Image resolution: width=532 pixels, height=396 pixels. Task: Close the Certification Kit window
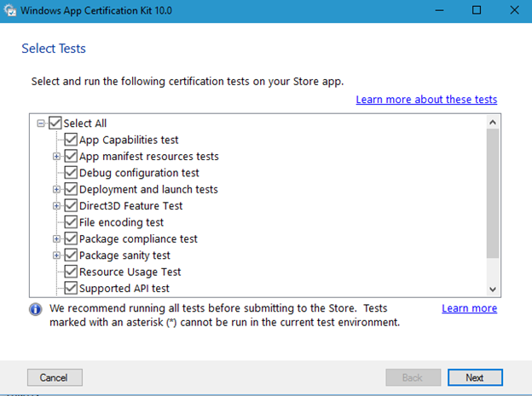tap(515, 10)
